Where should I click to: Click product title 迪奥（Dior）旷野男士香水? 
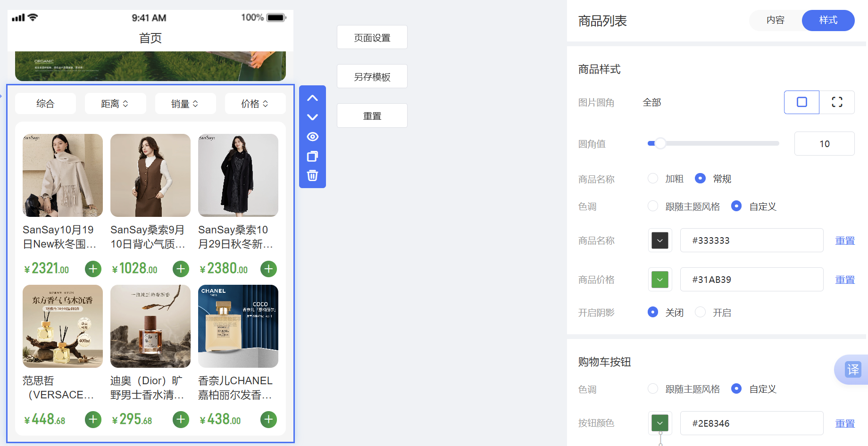[147, 388]
